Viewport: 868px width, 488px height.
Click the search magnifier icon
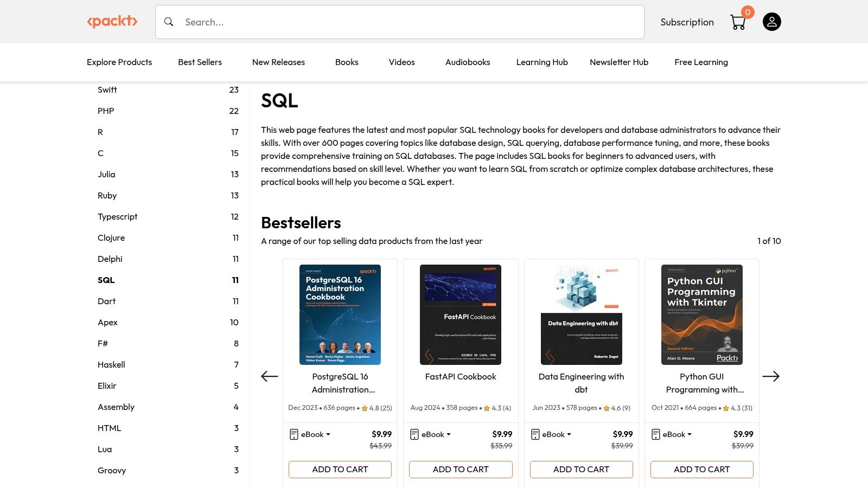[x=169, y=22]
